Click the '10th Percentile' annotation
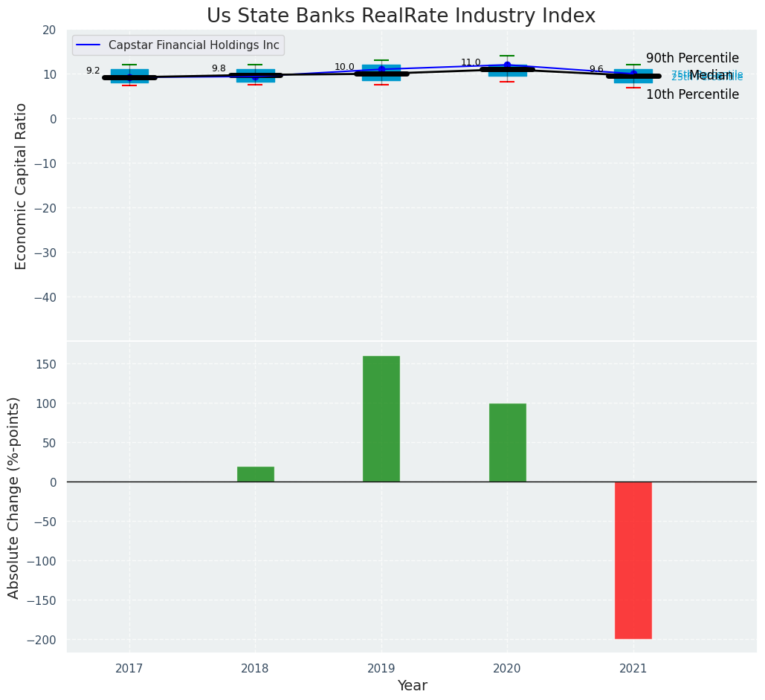765x700 pixels. [x=692, y=94]
